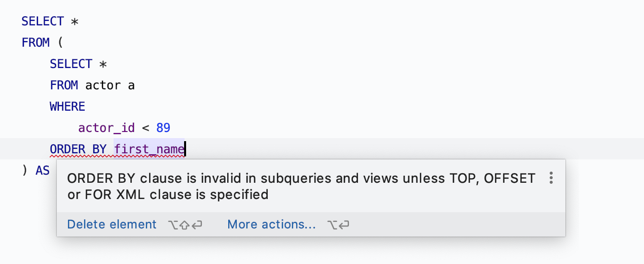The width and height of the screenshot is (644, 264).
Task: Click the outer SELECT keyword on first line
Action: pos(43,21)
